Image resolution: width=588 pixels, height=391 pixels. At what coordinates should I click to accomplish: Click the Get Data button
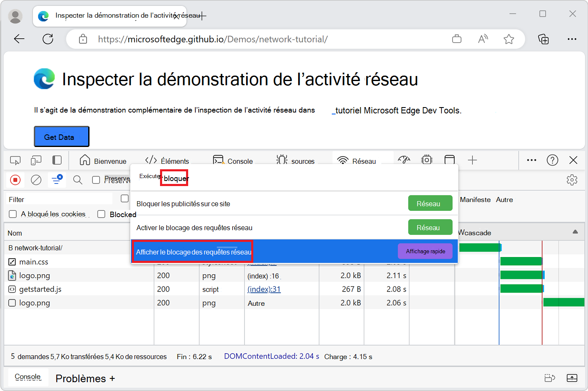61,137
